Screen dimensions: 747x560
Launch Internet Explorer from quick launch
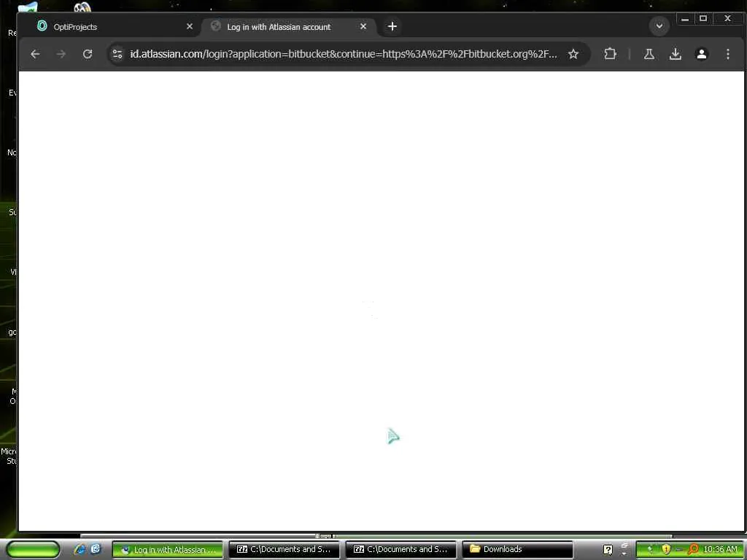click(x=80, y=550)
